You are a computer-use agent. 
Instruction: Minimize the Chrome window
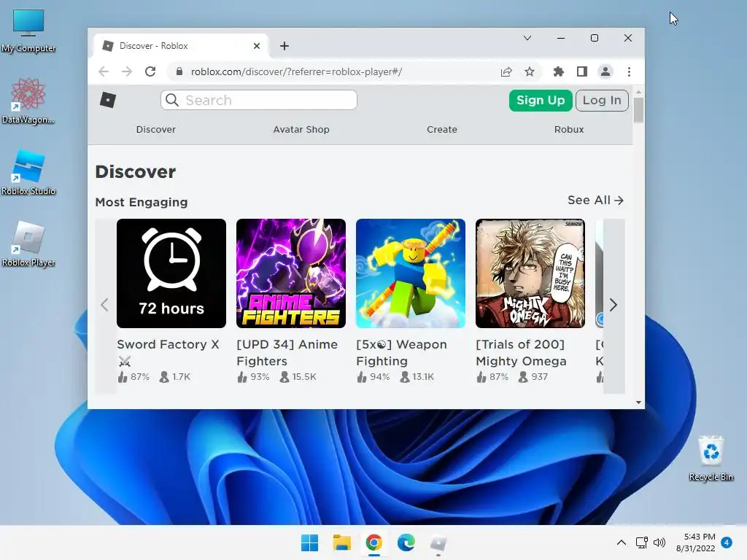(x=561, y=38)
